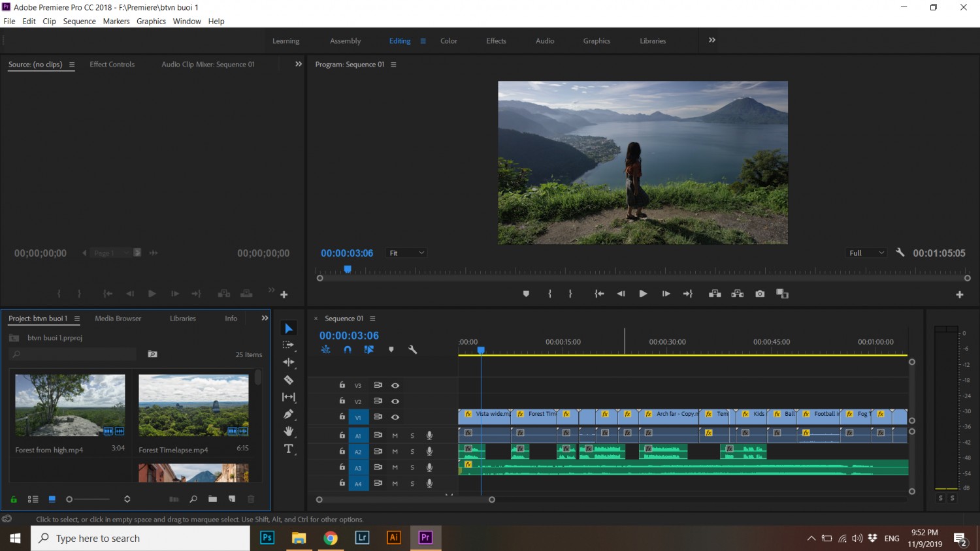Expand workspace overflow chevron
The height and width of the screenshot is (551, 980).
[x=712, y=40]
